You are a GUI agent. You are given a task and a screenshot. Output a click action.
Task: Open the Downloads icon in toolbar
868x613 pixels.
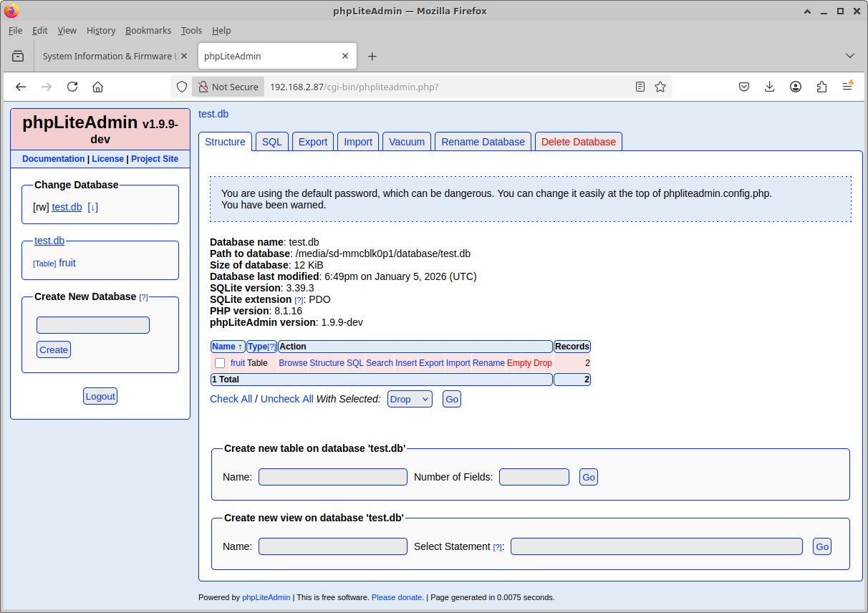click(x=770, y=87)
